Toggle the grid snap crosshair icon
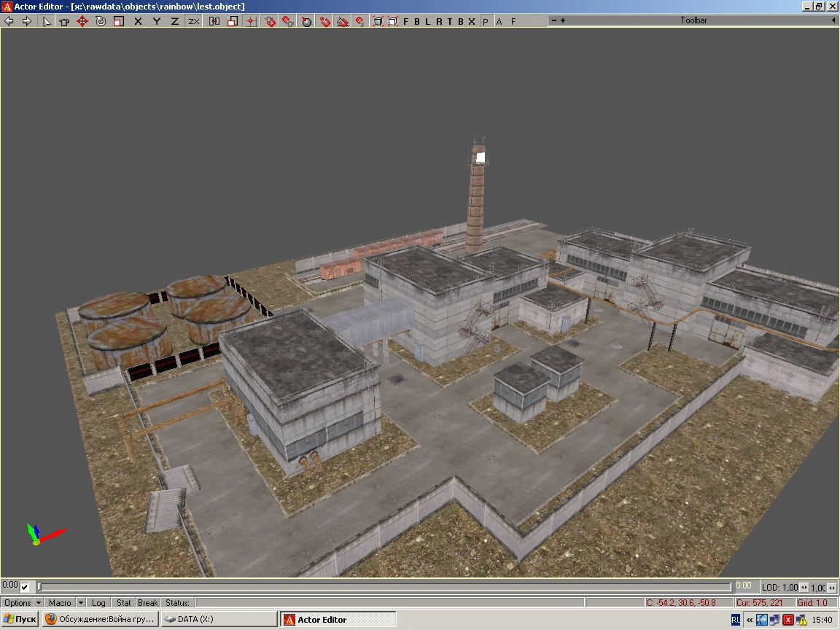Image resolution: width=840 pixels, height=630 pixels. [251, 21]
